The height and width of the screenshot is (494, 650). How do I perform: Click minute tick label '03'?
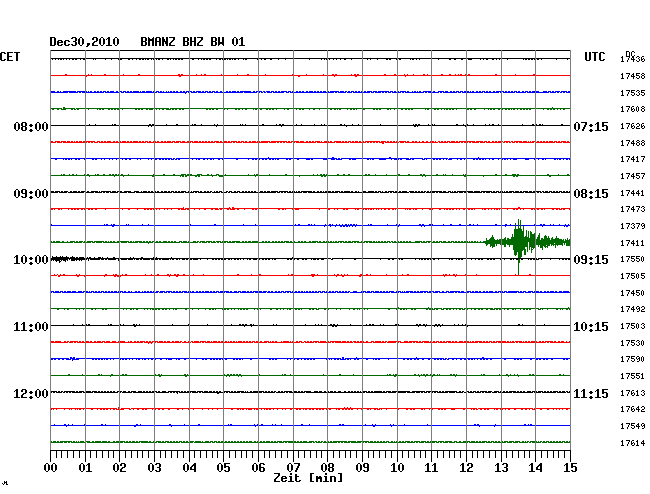click(154, 468)
